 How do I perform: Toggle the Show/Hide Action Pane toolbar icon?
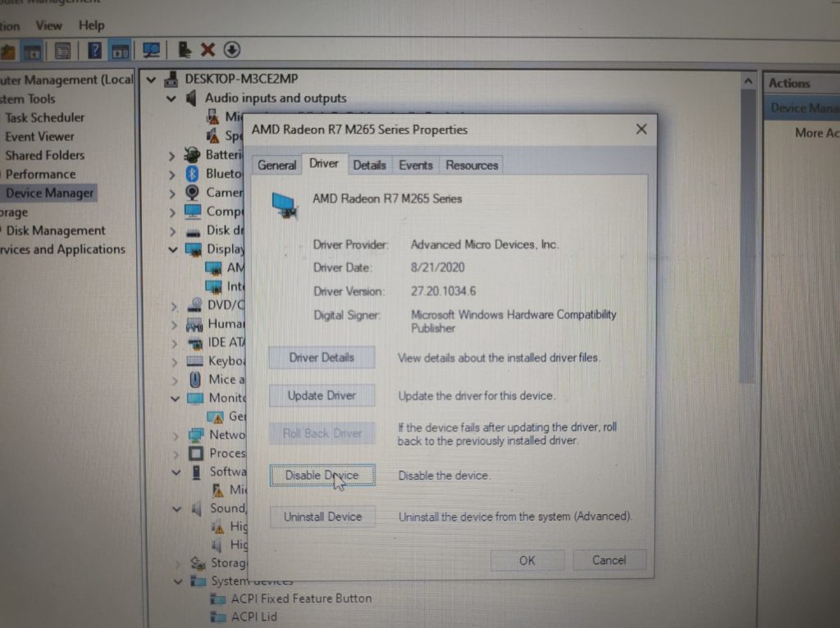coord(120,52)
